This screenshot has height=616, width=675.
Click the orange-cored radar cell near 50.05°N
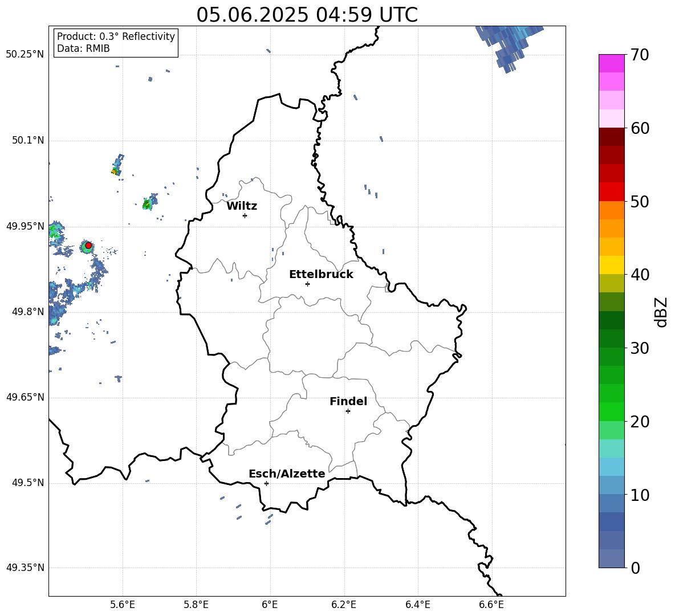pyautogui.click(x=115, y=170)
